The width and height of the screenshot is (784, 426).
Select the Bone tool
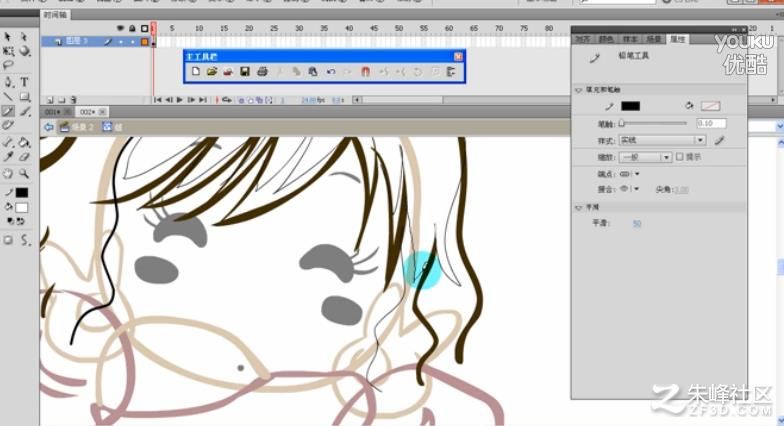pos(8,142)
